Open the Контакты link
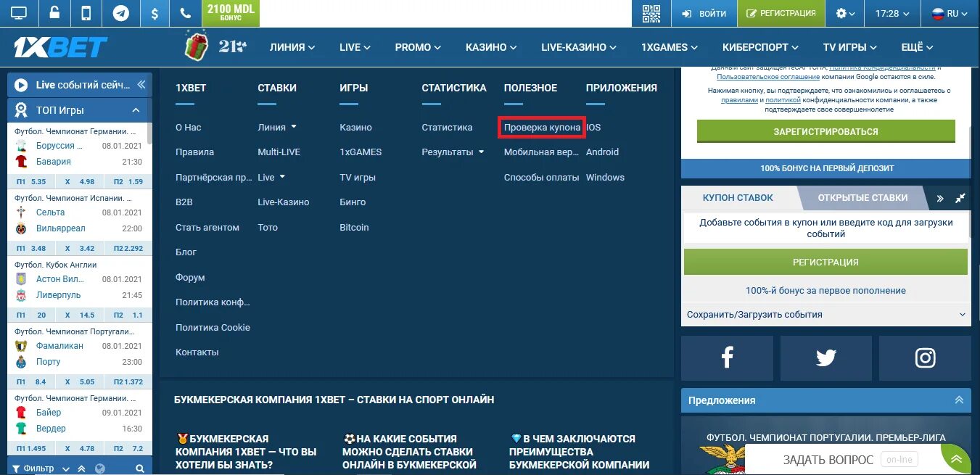Screen dimensions: 980x475 [197, 352]
